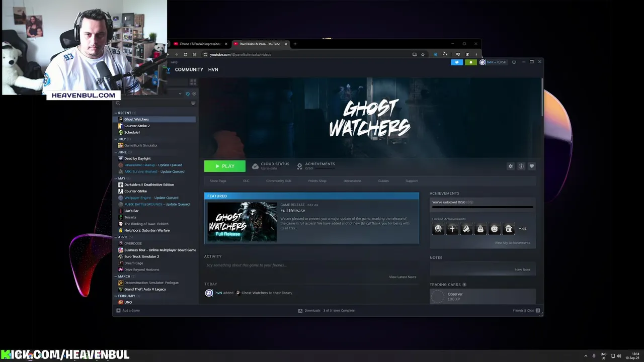Click the activity comment input field

311,265
